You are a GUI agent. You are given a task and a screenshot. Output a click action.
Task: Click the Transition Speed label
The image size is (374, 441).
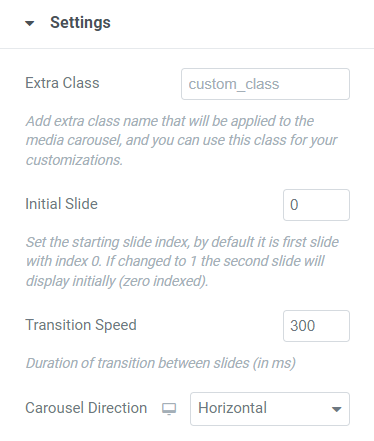click(81, 325)
